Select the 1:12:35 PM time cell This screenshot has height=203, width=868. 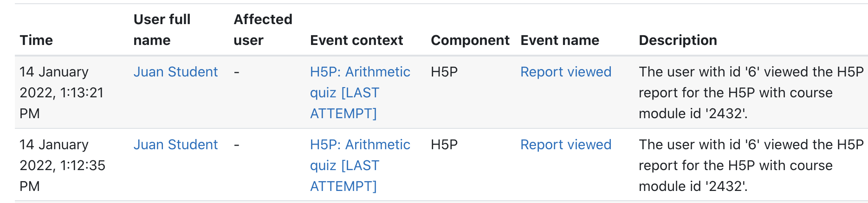63,165
